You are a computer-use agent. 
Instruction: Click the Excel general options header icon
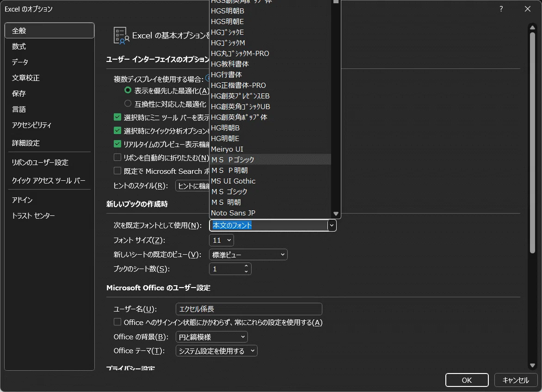click(121, 36)
